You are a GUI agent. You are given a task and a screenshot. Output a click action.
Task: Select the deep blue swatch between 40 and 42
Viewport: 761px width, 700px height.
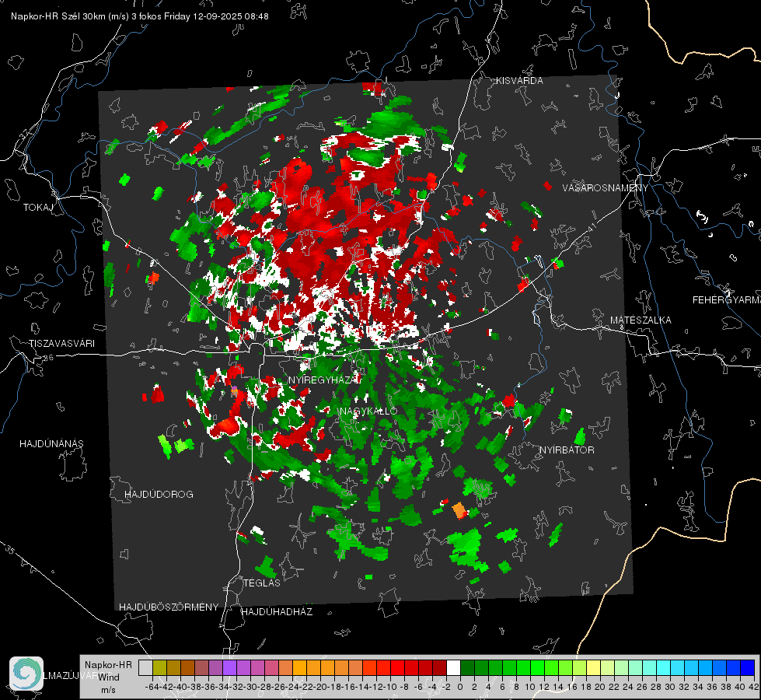click(748, 668)
